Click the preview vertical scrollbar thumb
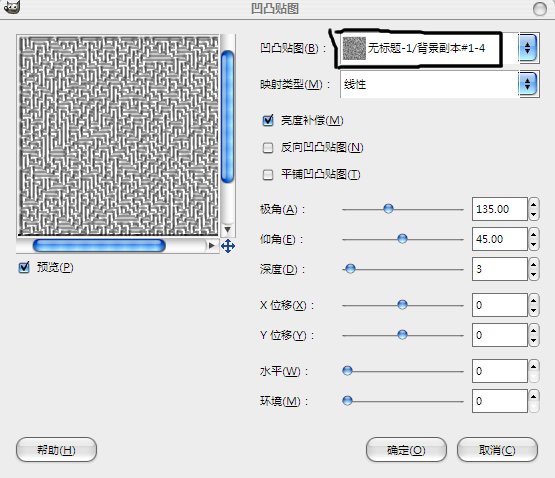 point(227,116)
